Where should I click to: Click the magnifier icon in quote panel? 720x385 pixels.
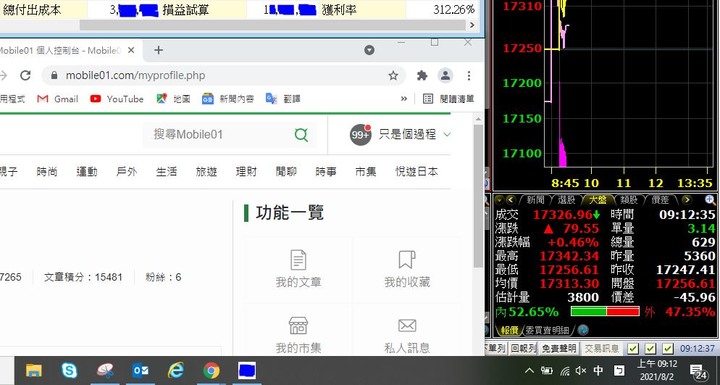710,199
